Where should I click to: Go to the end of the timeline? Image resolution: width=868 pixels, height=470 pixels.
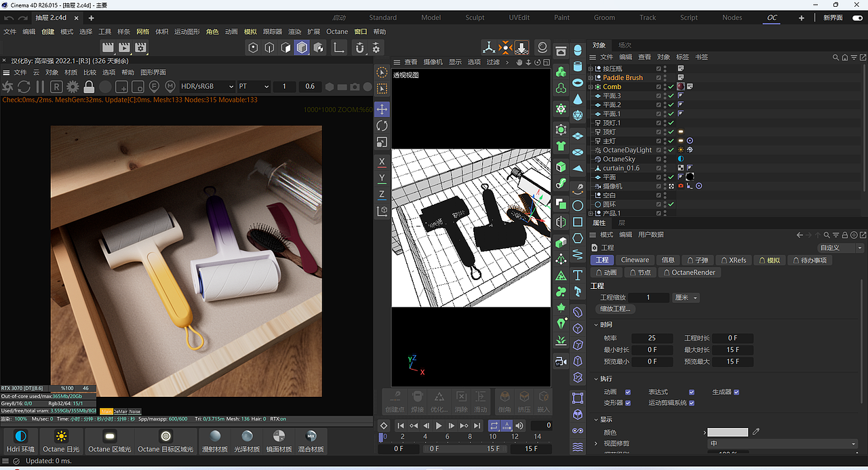[477, 425]
